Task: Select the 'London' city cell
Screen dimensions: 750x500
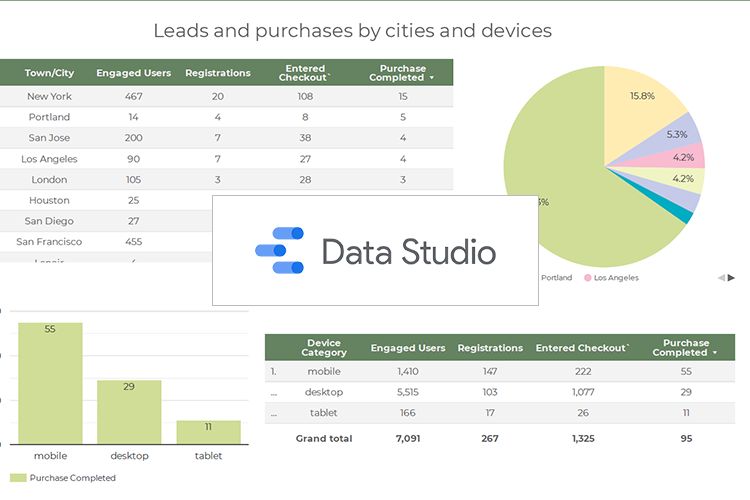Action: click(x=49, y=179)
